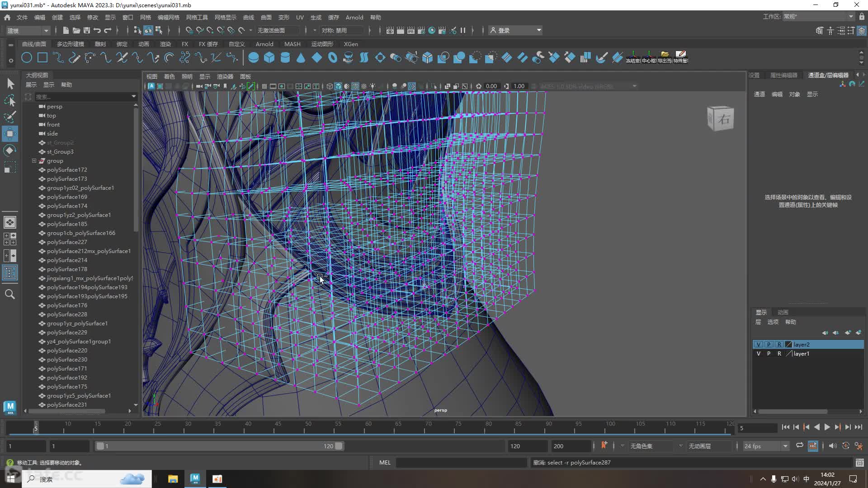Activate the Paint selection tool
This screenshot has height=488, width=868.
10,117
